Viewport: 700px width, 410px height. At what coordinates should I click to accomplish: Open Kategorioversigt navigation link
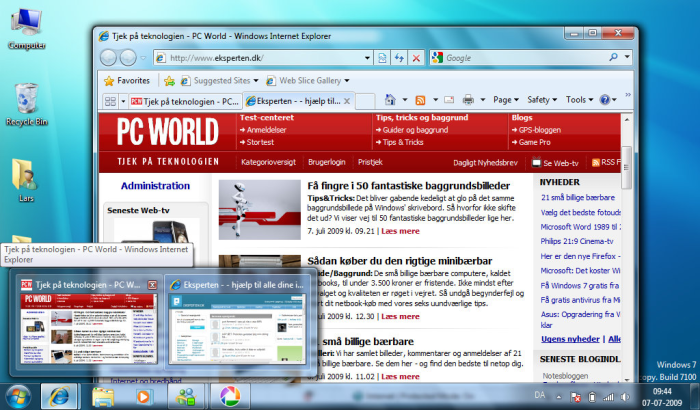pos(268,162)
